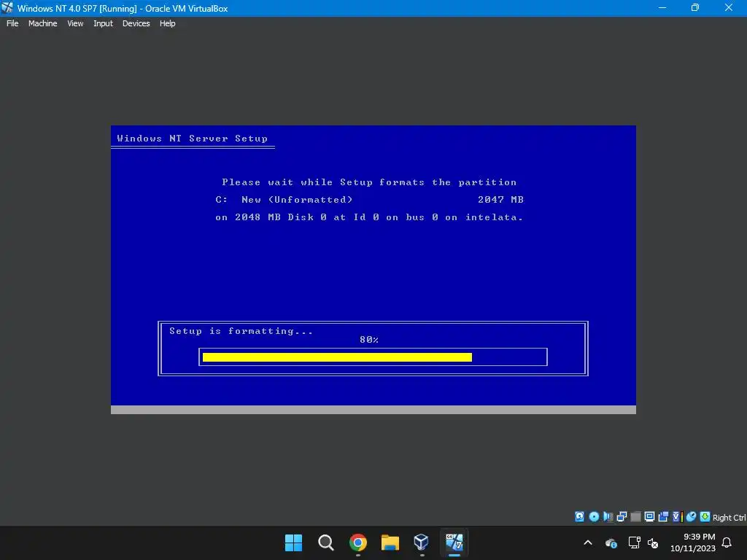Toggle the mouse integration indicator
The width and height of the screenshot is (747, 560).
[x=692, y=517]
